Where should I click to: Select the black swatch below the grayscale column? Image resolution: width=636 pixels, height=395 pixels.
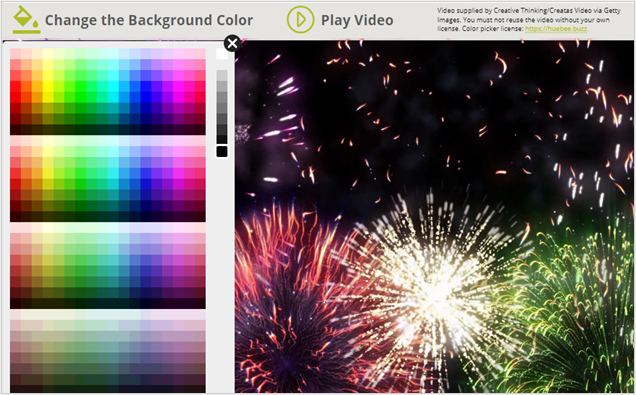coord(222,152)
